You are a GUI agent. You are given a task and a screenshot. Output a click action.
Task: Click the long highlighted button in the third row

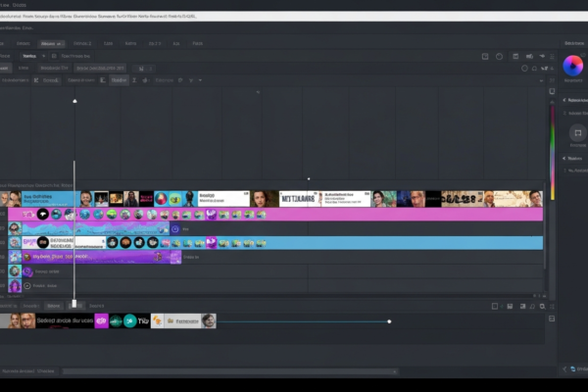100,69
